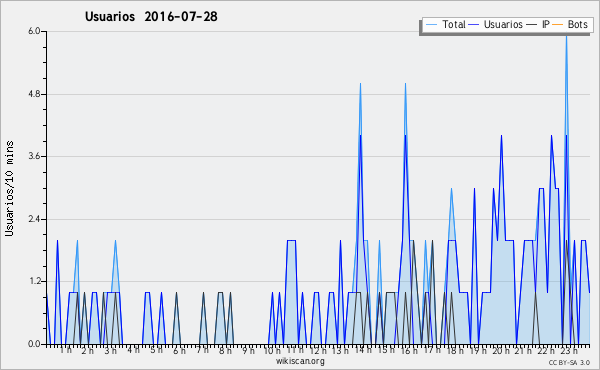Click the y-axis value 4.8

(34, 94)
